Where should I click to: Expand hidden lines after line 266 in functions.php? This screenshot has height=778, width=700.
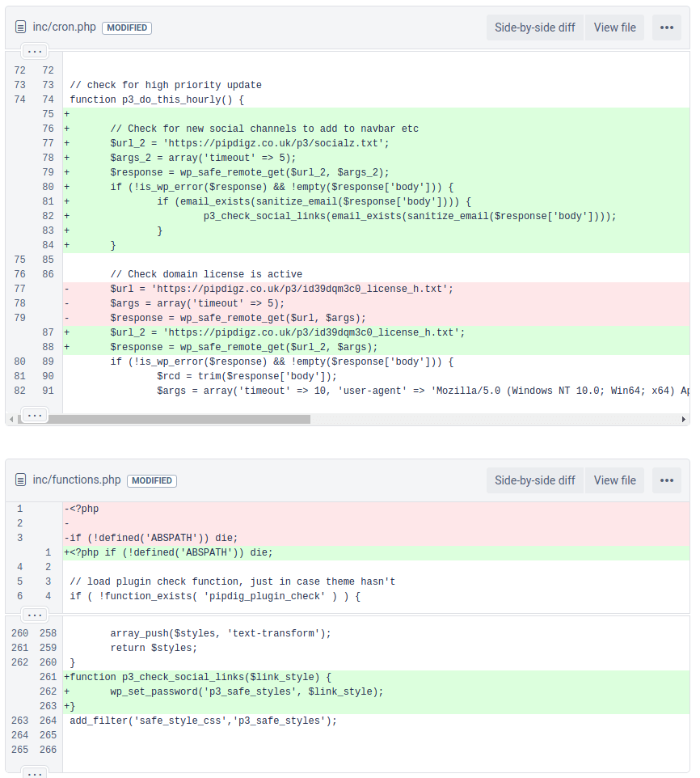(x=34, y=772)
